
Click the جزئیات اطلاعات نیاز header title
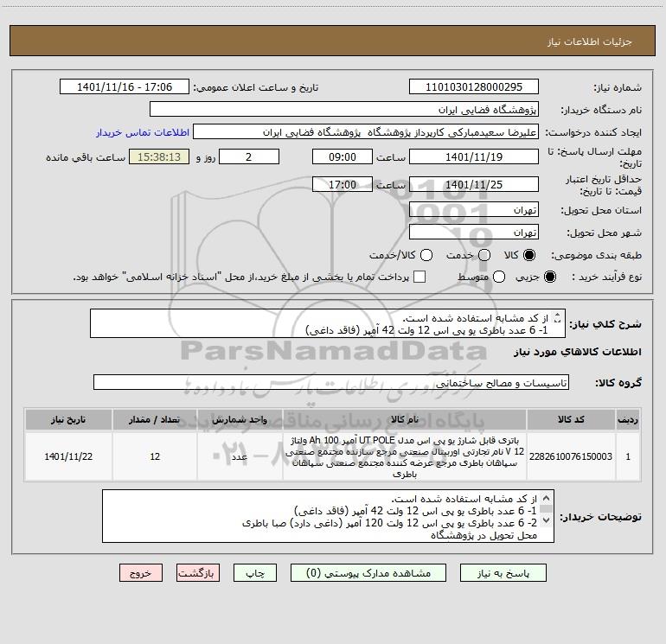pos(590,41)
